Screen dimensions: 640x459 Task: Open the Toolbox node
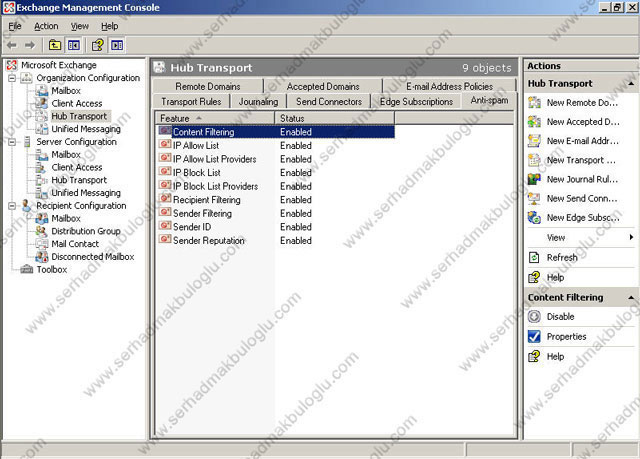tap(51, 269)
